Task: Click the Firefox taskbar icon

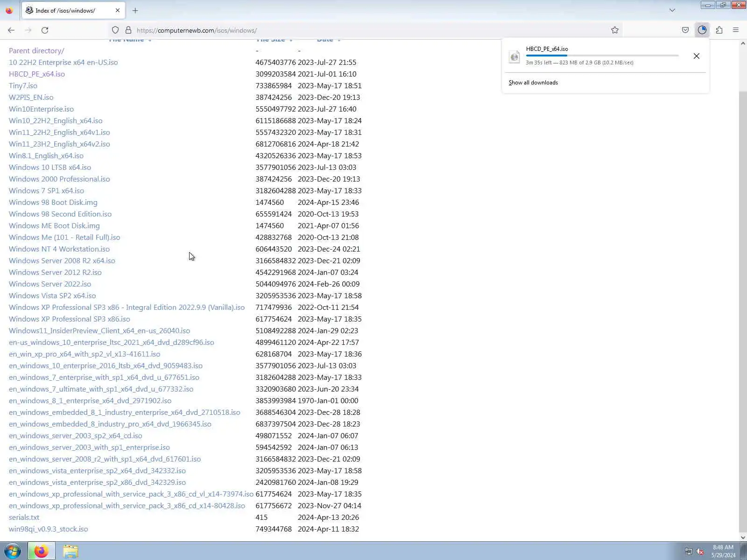Action: click(41, 551)
